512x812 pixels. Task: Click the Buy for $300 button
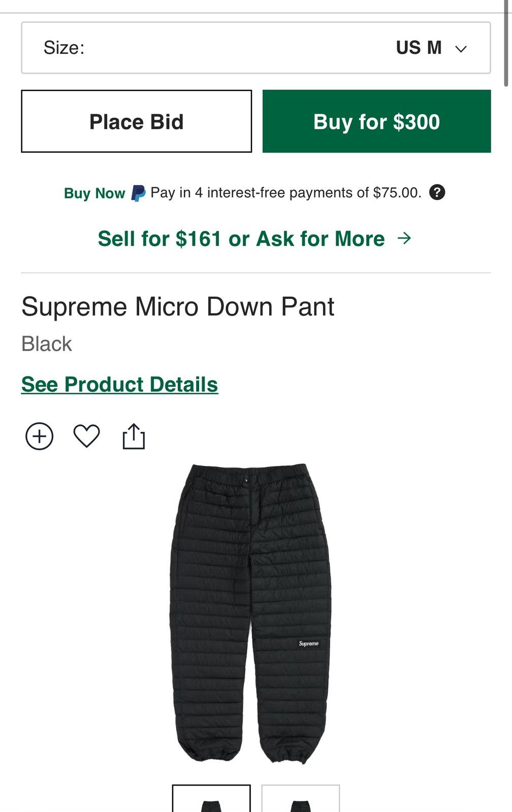pyautogui.click(x=376, y=122)
